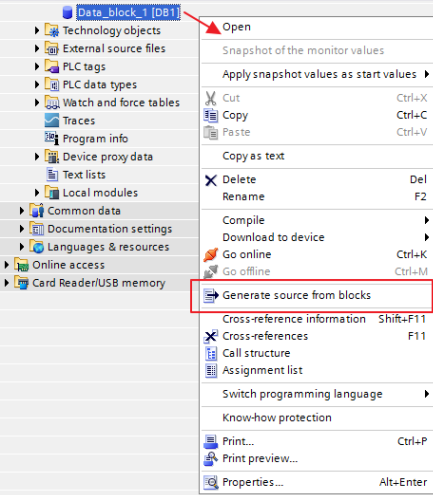Click the Properties icon in the menu
433x495 pixels.
pos(211,482)
